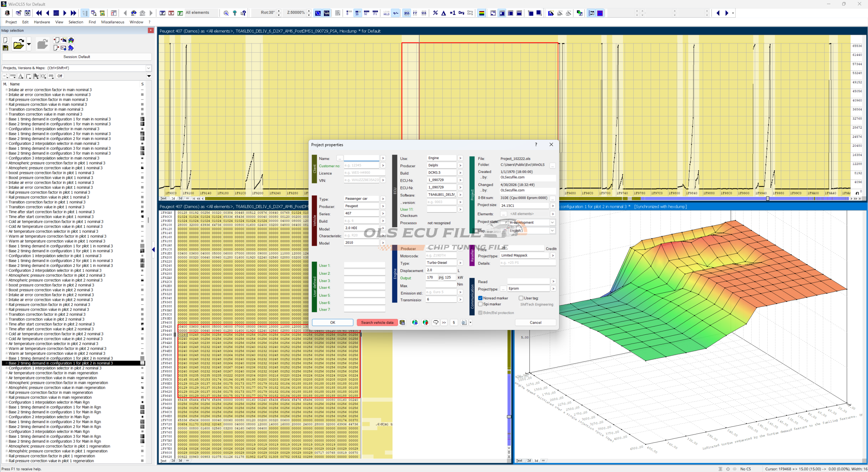Open the Window menu
The height and width of the screenshot is (472, 868).
pyautogui.click(x=136, y=22)
